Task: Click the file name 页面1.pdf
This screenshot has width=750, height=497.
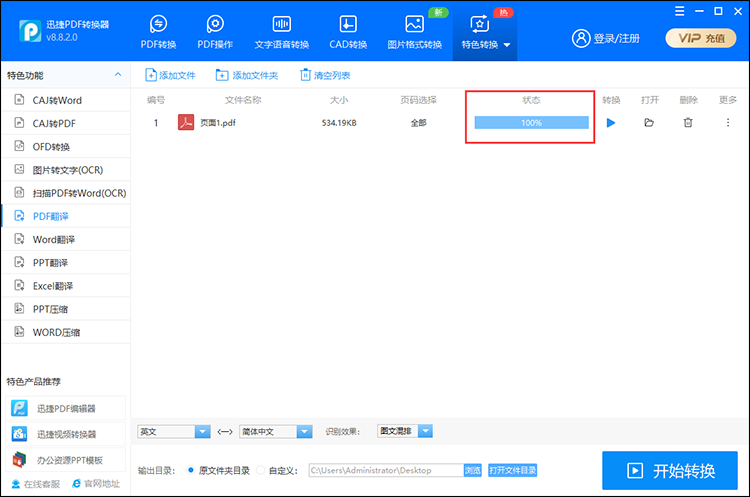Action: tap(218, 123)
